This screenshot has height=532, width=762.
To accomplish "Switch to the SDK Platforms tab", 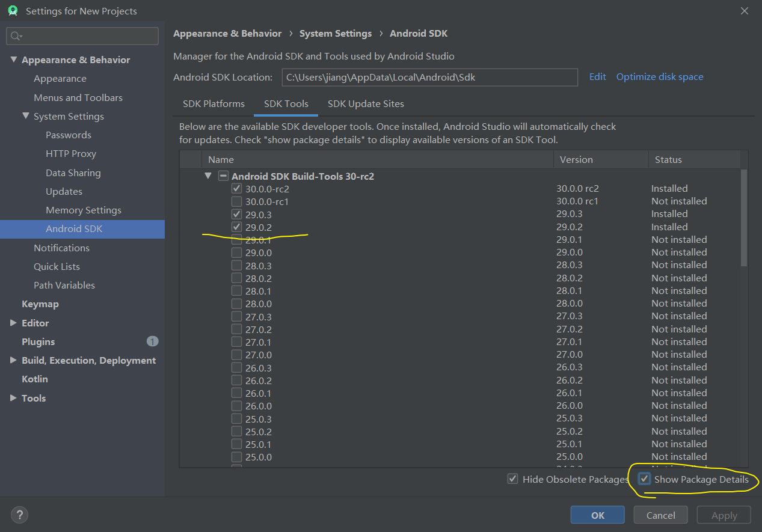I will point(214,103).
